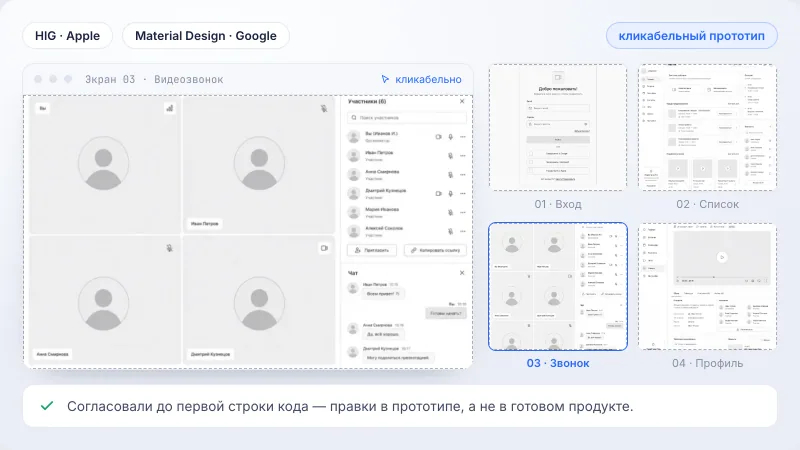
Task: Click the Вы label on first video tile
Action: 43,108
